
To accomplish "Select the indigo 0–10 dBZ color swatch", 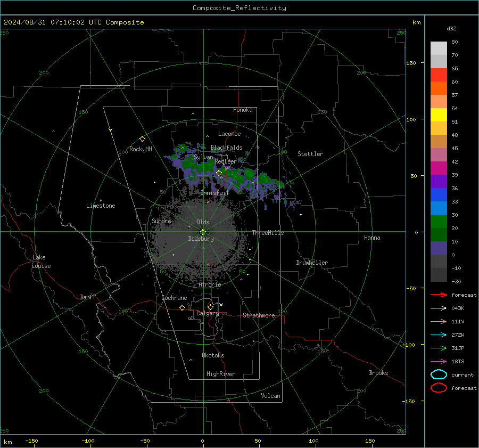I will (439, 248).
